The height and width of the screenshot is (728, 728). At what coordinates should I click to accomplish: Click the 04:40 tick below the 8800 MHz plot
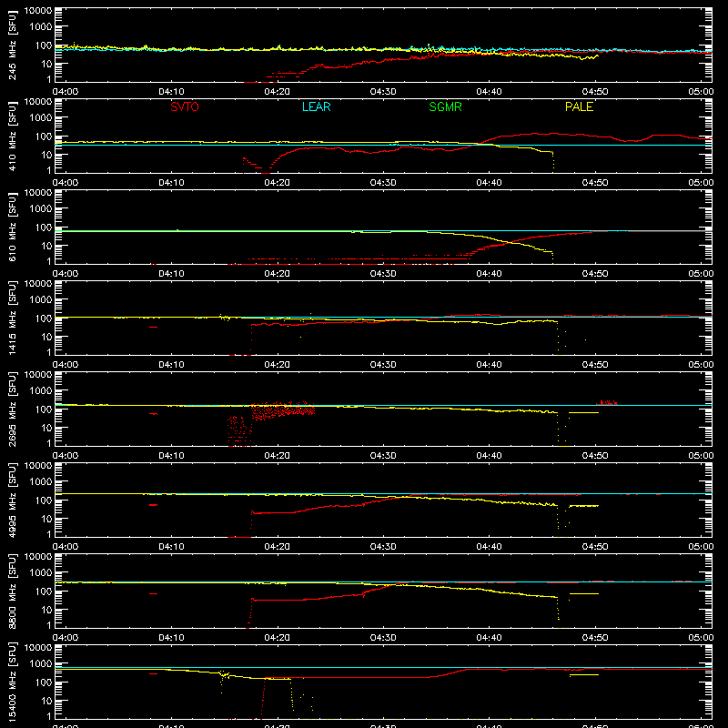[489, 638]
